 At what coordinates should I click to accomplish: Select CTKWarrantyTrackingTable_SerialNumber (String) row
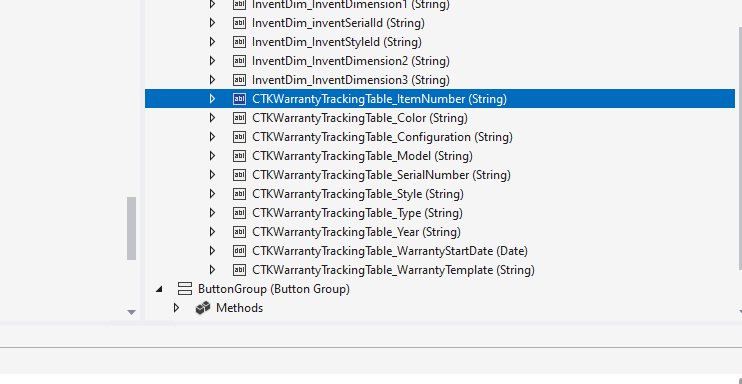coord(440,175)
